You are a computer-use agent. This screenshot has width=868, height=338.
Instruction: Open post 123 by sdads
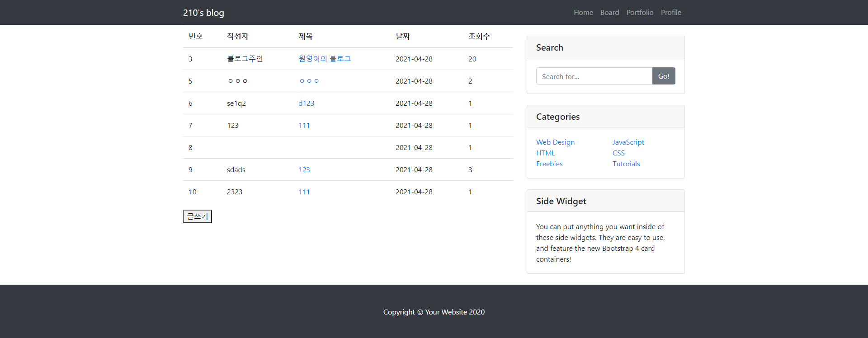click(x=304, y=169)
